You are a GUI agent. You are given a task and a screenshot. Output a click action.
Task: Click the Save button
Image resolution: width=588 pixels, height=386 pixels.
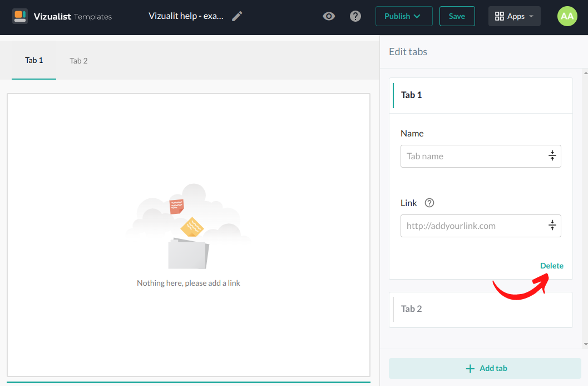[457, 16]
